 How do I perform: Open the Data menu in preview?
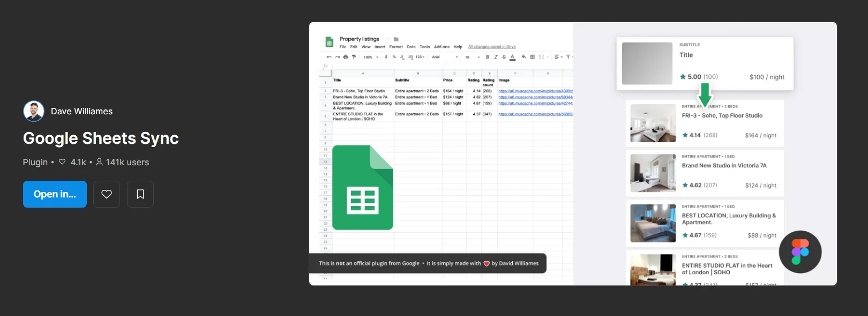coord(411,47)
